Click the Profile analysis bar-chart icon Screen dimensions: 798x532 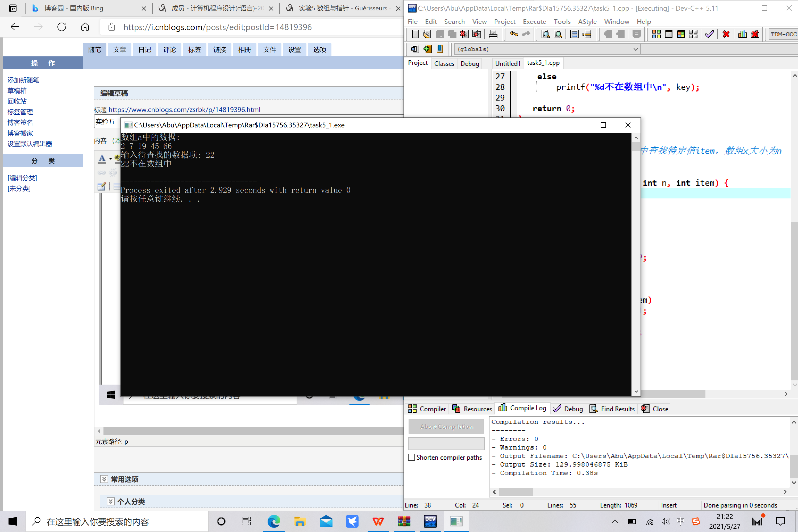(x=742, y=34)
